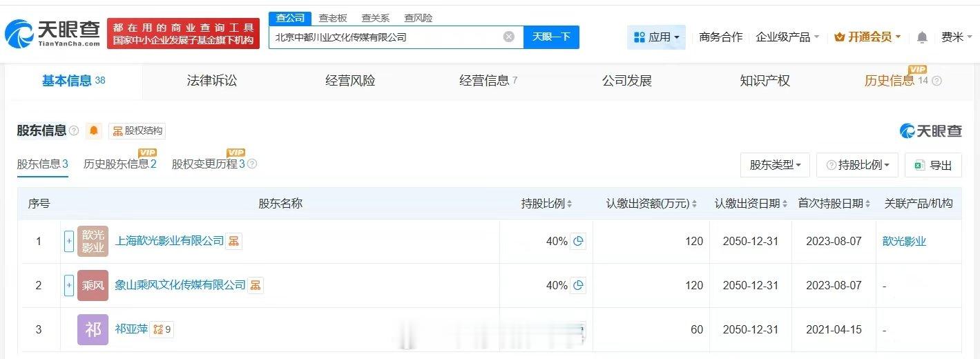This screenshot has height=359, width=980.
Task: Open the 费米 user menu
Action: click(957, 37)
